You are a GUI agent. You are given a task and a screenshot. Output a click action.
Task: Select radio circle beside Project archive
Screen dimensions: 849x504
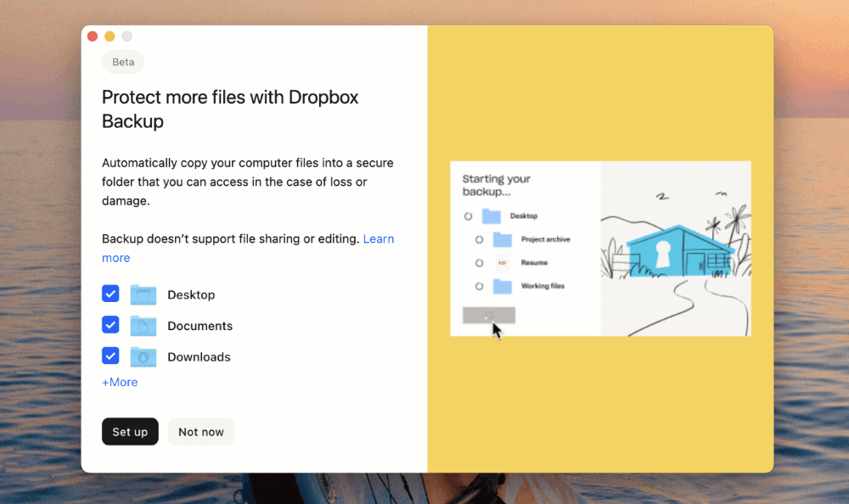[x=479, y=240]
